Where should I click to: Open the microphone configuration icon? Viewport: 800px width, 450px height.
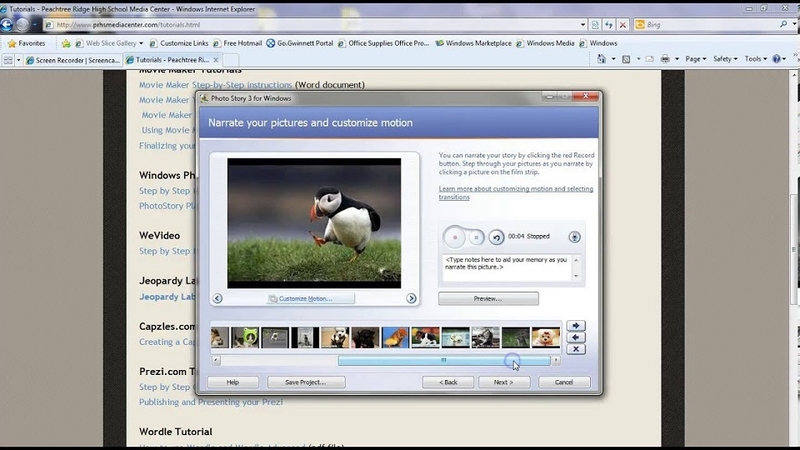[x=574, y=237]
